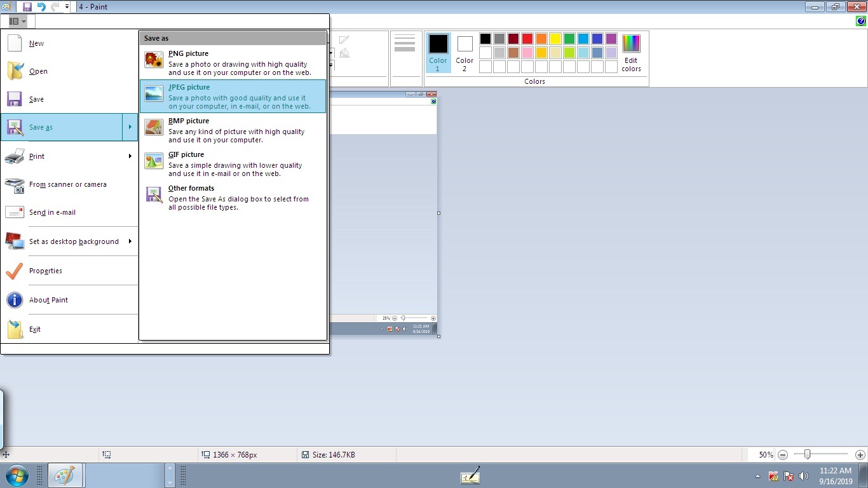The image size is (868, 488).
Task: Choose New from the Paint menu
Action: click(x=69, y=43)
